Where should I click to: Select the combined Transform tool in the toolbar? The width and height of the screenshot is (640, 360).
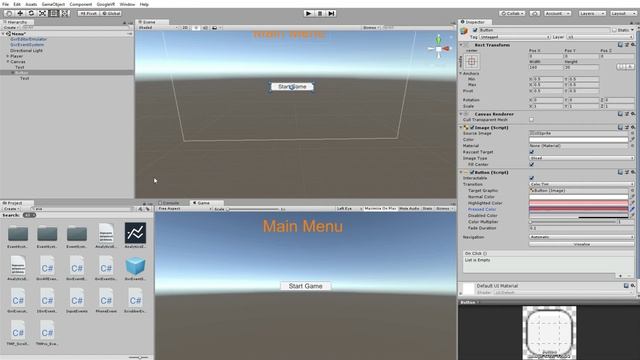[x=65, y=13]
